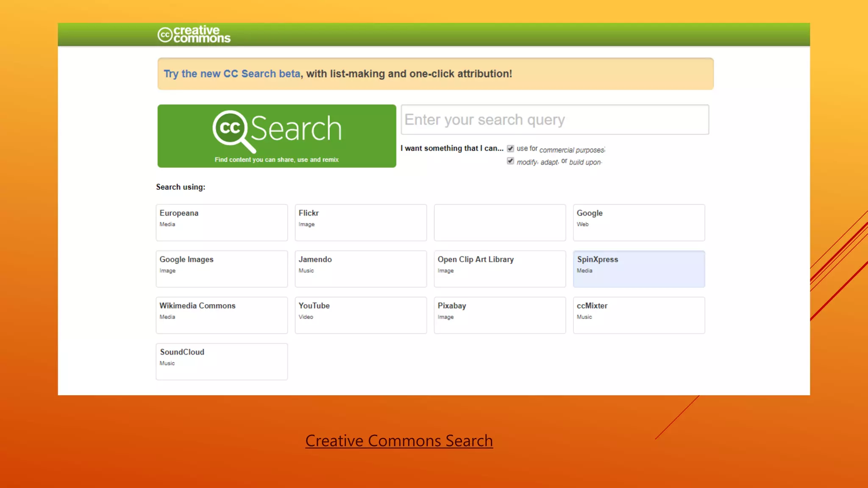Click the Creative Commons logo in the header
Image resolution: width=868 pixels, height=488 pixels.
[x=193, y=34]
